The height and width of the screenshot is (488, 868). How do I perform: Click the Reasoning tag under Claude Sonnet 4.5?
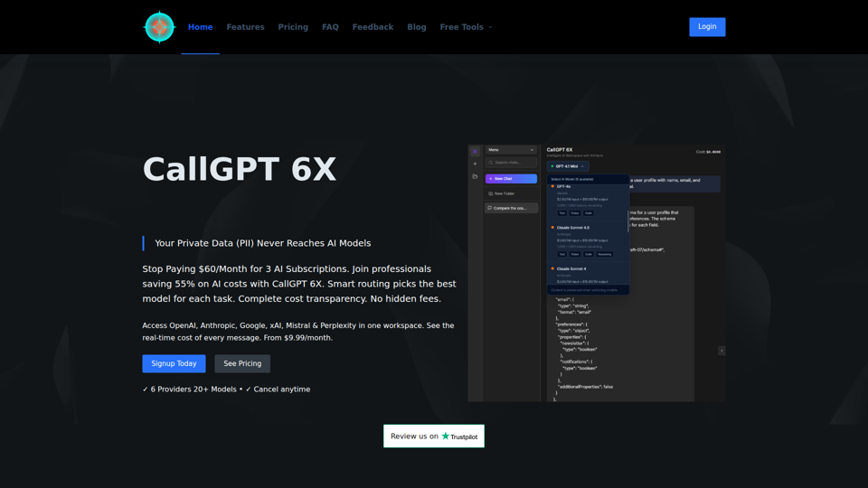pyautogui.click(x=605, y=254)
